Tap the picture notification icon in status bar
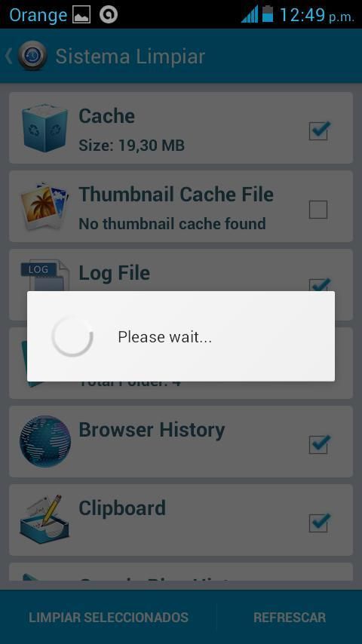 [81, 15]
